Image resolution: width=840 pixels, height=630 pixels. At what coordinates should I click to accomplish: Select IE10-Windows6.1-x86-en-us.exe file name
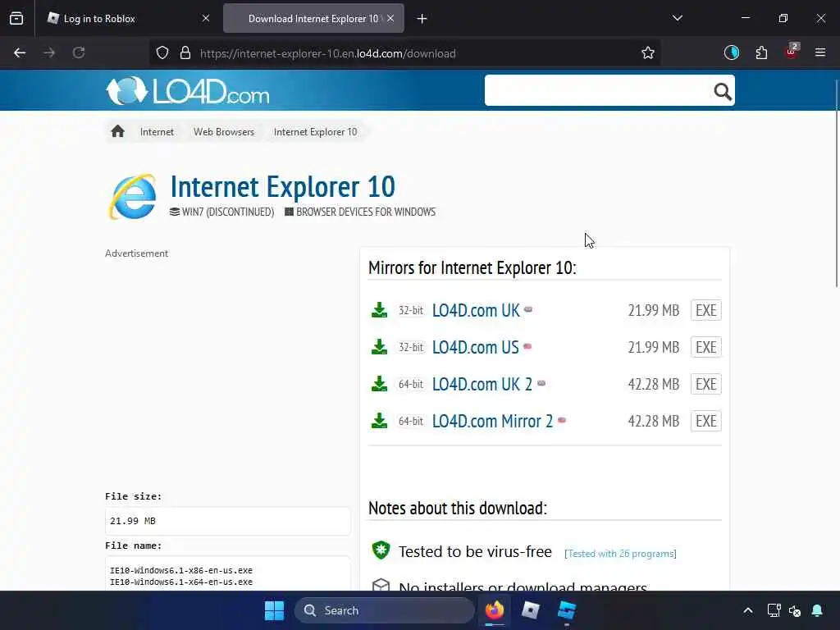pyautogui.click(x=181, y=571)
